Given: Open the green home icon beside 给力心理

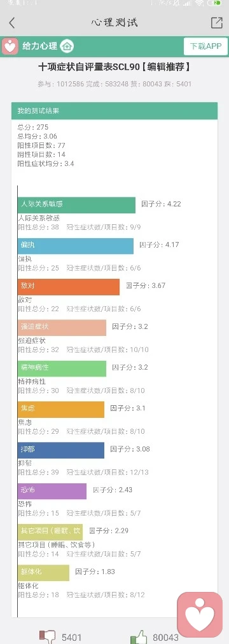Looking at the screenshot, I should 67,46.
